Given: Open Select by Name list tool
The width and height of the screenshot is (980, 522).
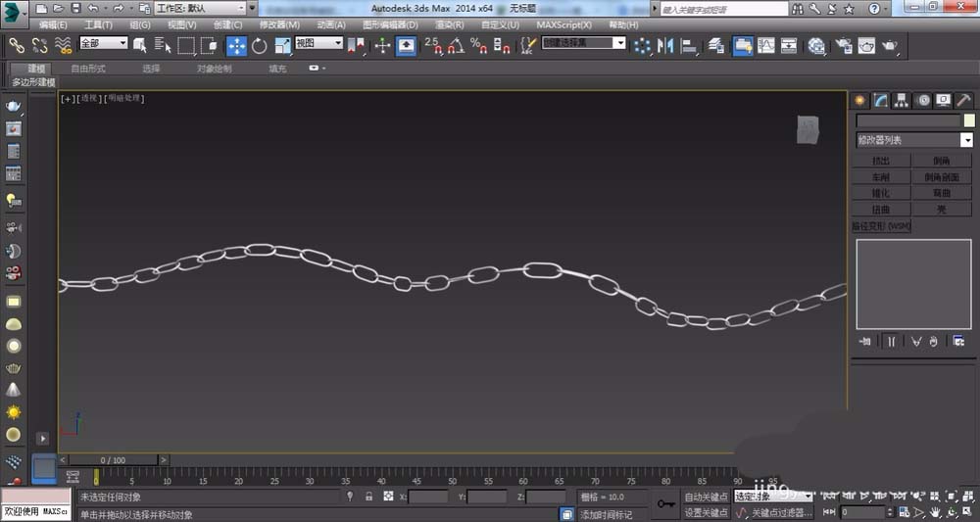Looking at the screenshot, I should pyautogui.click(x=163, y=46).
